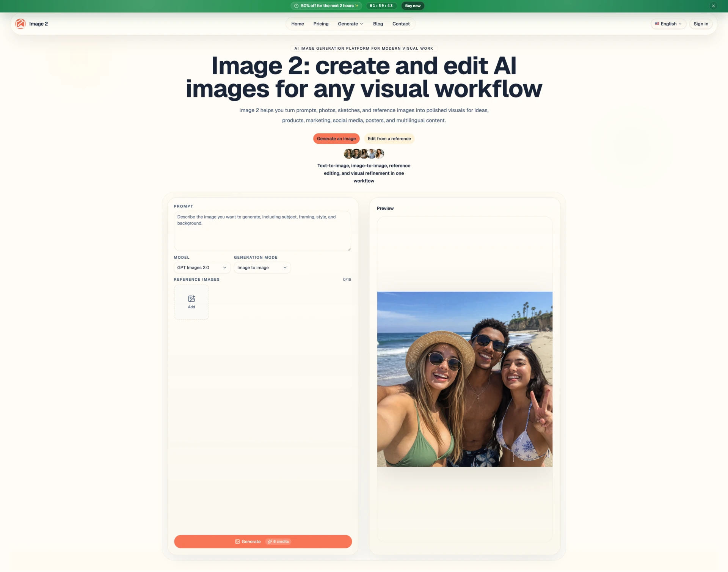This screenshot has height=572, width=728.
Task: Expand the Image to image generation mode dropdown
Action: click(x=262, y=268)
